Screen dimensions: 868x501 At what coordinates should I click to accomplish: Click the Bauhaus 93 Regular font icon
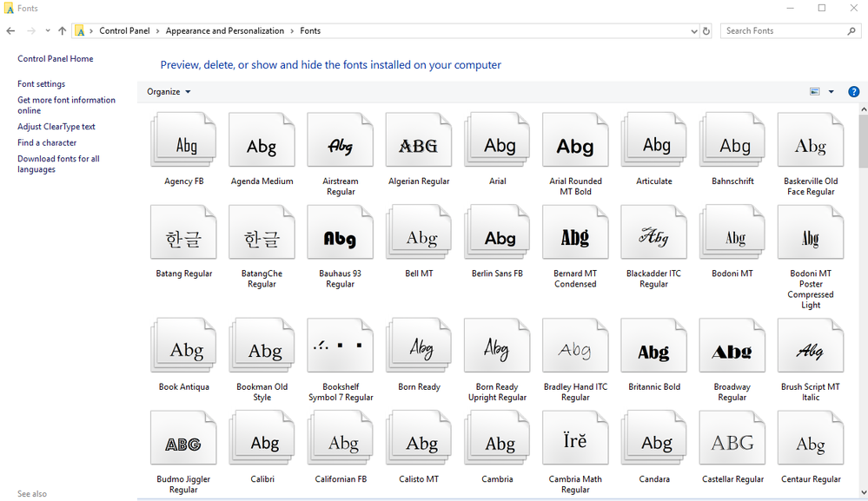[x=340, y=233]
